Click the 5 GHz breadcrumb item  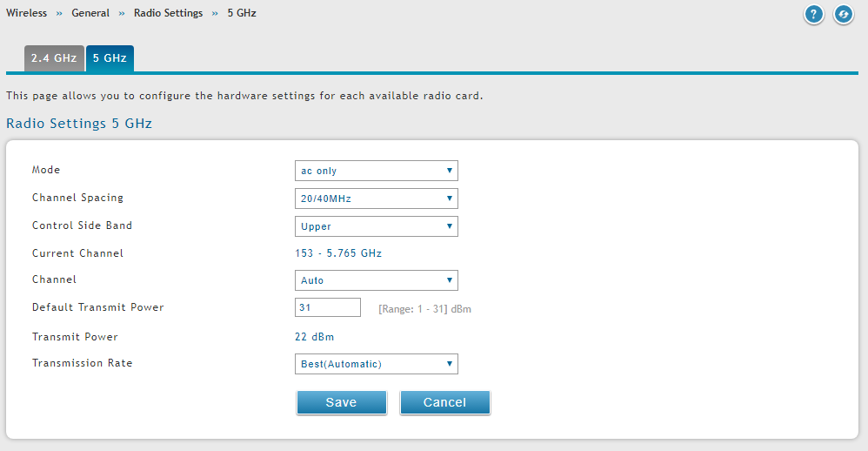242,13
